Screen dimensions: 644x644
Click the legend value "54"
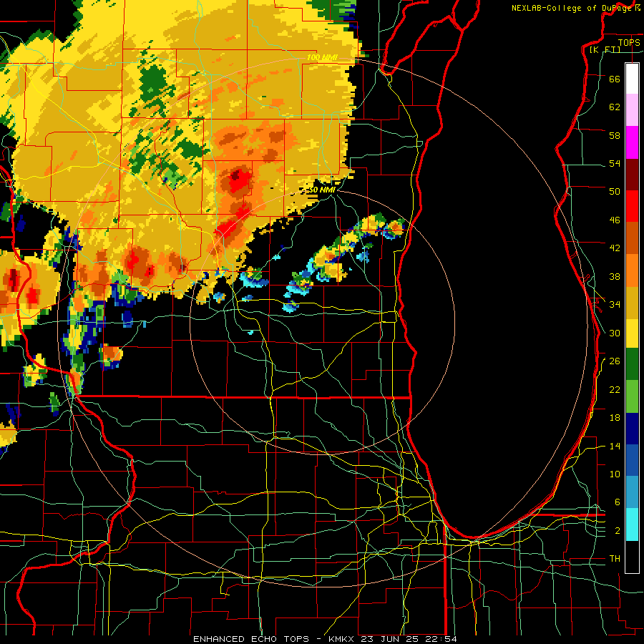coord(615,163)
